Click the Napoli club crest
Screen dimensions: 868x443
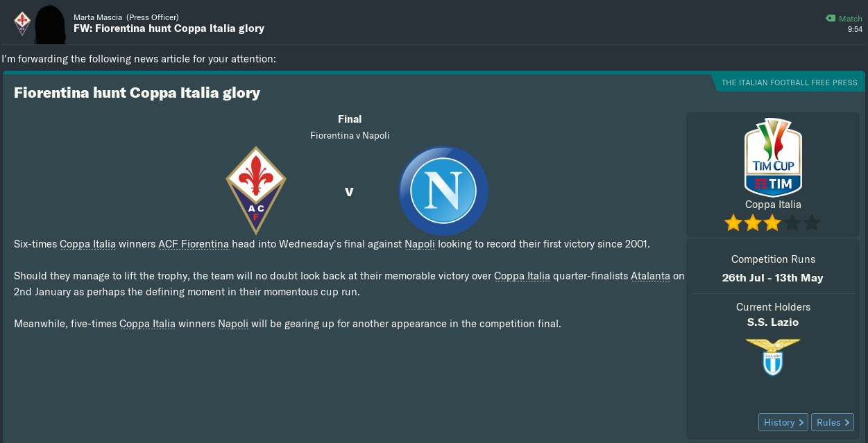tap(443, 191)
